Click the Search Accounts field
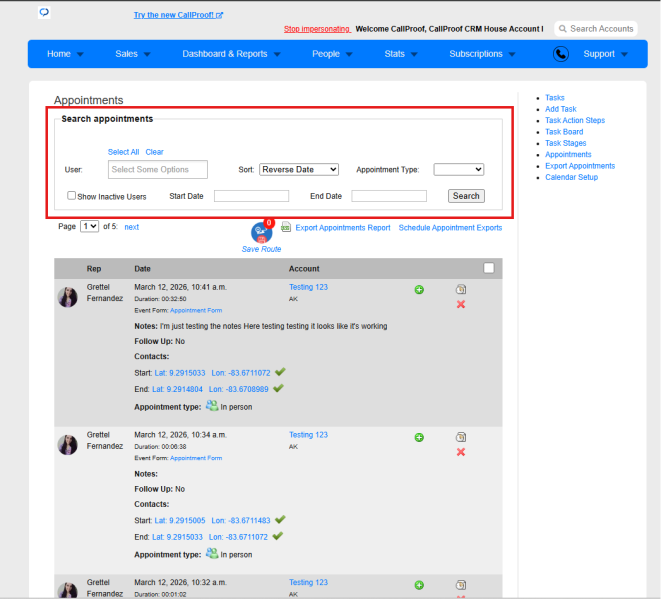The width and height of the screenshot is (661, 599). click(596, 29)
